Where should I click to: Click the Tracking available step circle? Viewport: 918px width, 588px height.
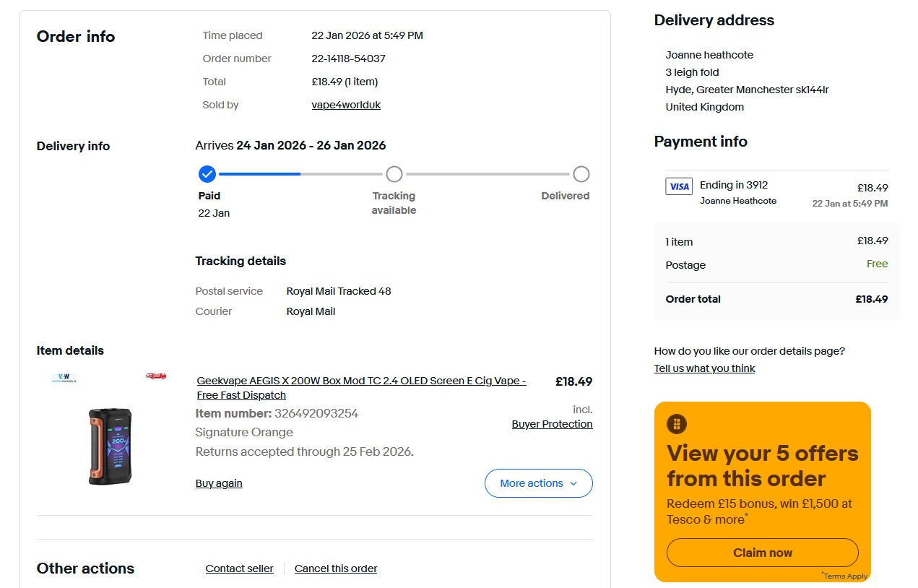coord(394,174)
